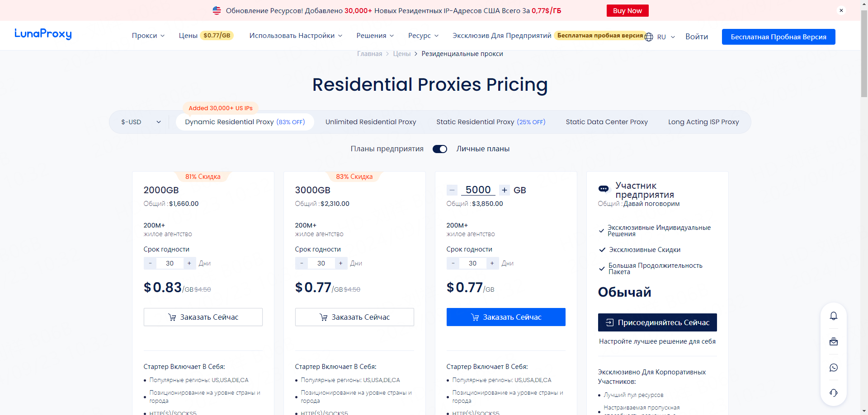Switch to Unlimited Residential Proxy tab
This screenshot has width=868, height=415.
pos(371,122)
